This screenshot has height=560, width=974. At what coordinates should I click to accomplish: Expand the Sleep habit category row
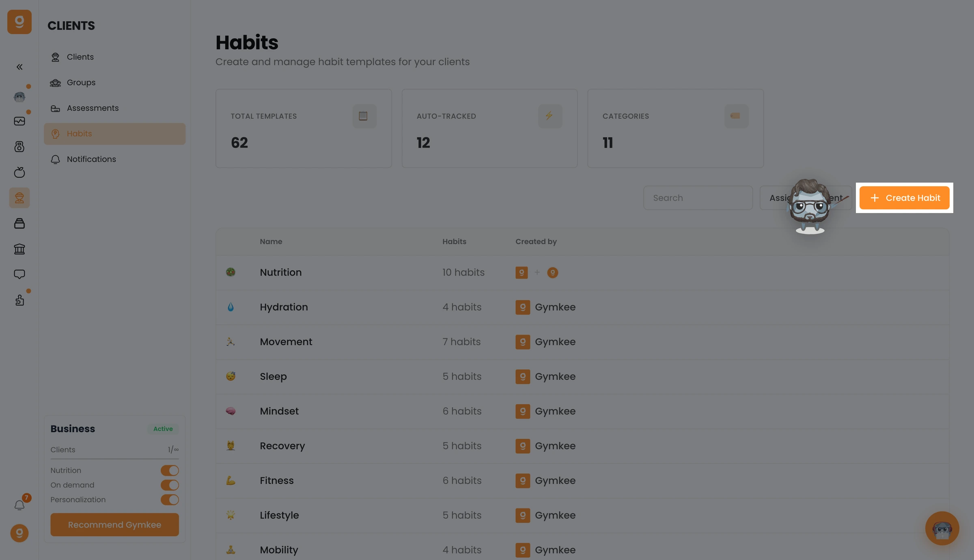[582, 377]
